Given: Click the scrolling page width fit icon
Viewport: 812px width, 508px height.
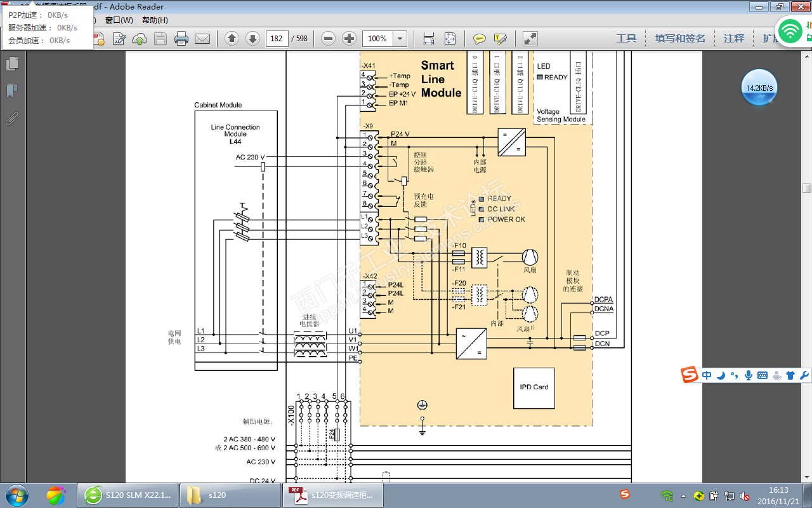Looking at the screenshot, I should (x=429, y=39).
